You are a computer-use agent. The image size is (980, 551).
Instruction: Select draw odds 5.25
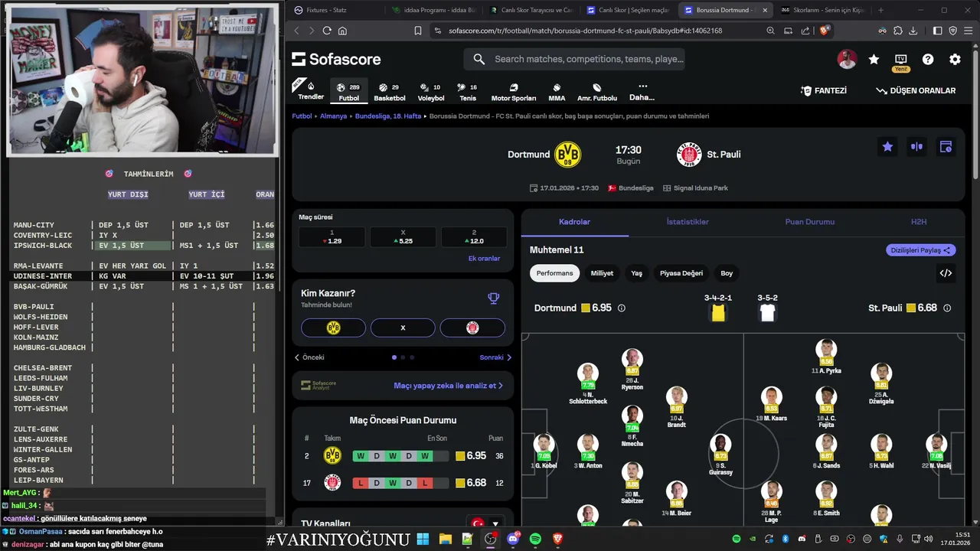(x=403, y=237)
